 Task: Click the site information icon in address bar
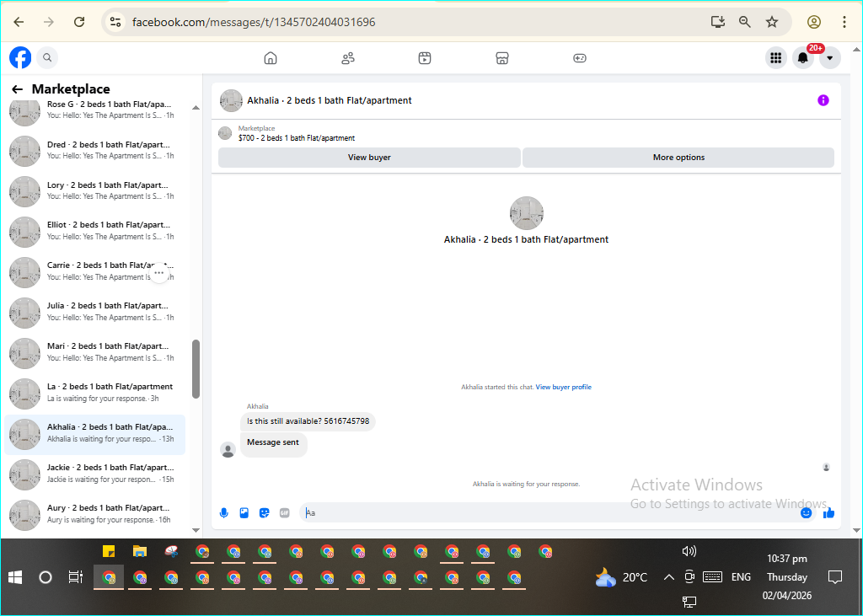[115, 22]
